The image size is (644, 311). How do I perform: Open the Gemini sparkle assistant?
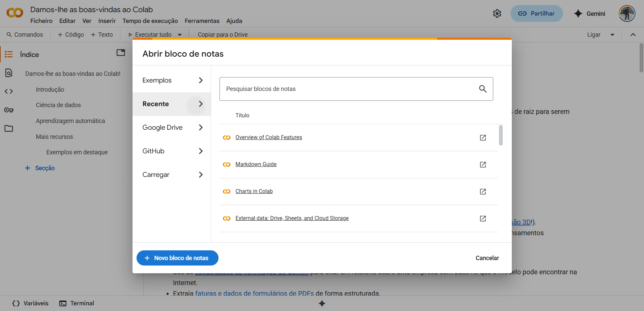(x=589, y=13)
